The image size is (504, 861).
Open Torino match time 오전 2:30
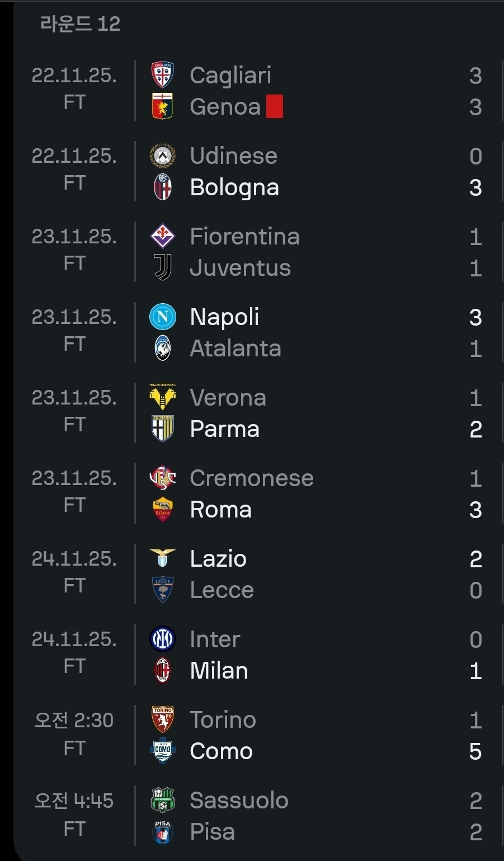pos(74,720)
